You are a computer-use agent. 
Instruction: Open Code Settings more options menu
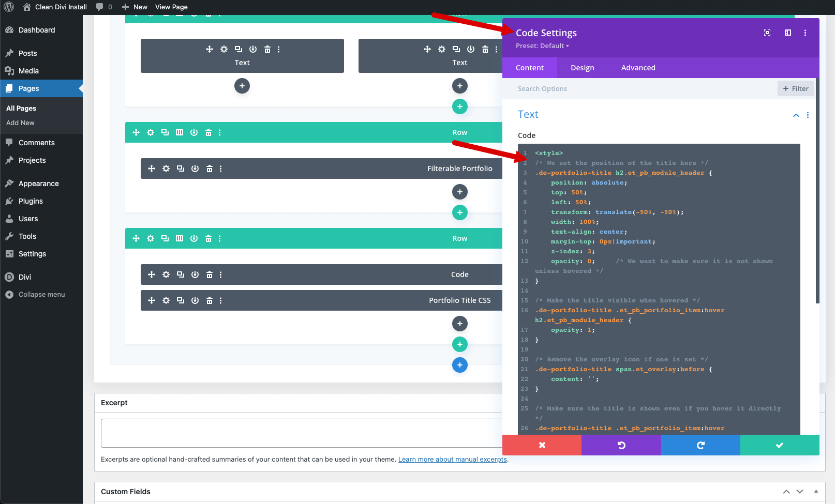(x=806, y=33)
